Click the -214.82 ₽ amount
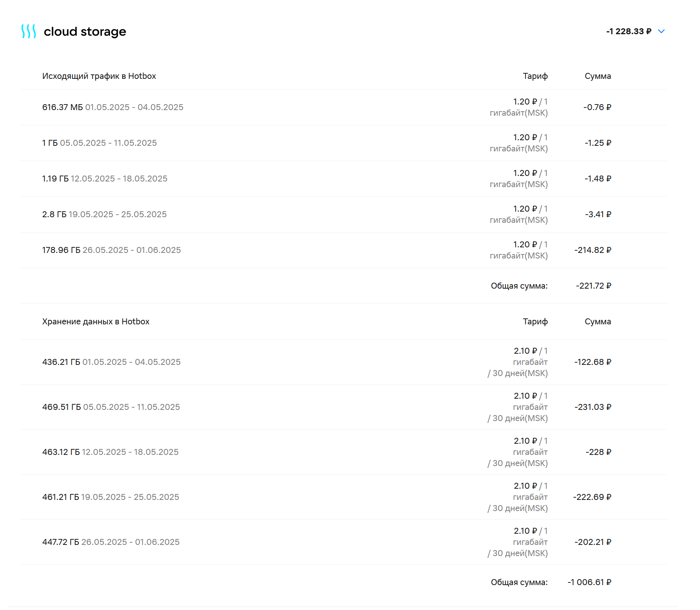This screenshot has height=610, width=700. point(593,250)
